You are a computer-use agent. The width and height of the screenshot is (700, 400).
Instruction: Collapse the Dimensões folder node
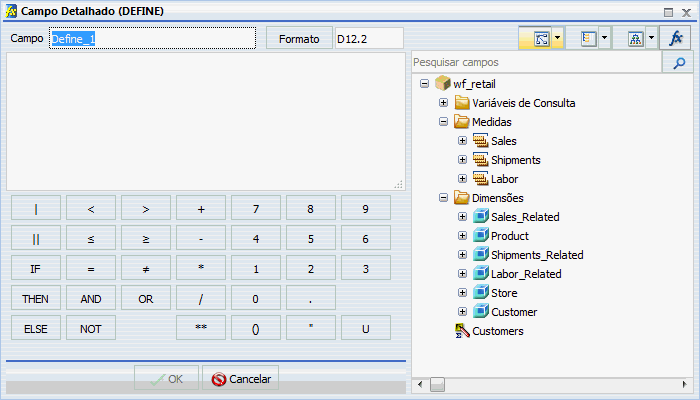pyautogui.click(x=443, y=197)
